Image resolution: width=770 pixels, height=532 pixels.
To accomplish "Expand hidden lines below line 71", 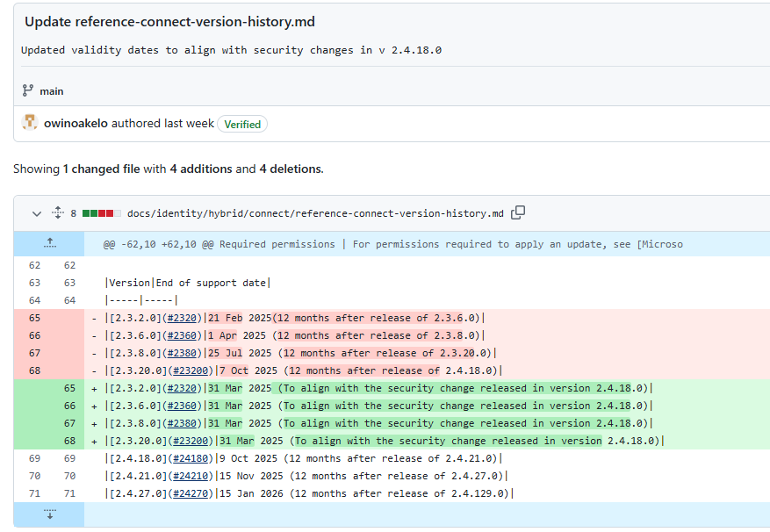I will coord(49,514).
